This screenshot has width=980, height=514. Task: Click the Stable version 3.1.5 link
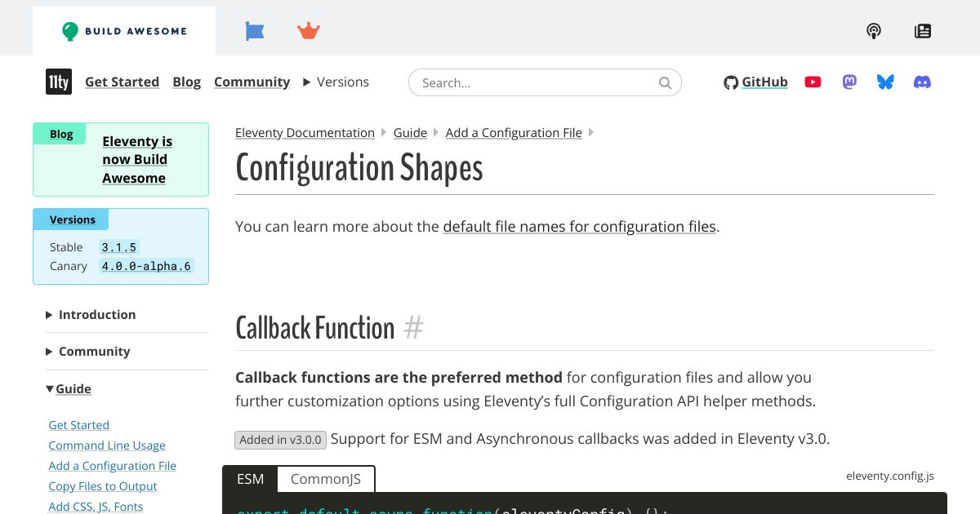(118, 247)
